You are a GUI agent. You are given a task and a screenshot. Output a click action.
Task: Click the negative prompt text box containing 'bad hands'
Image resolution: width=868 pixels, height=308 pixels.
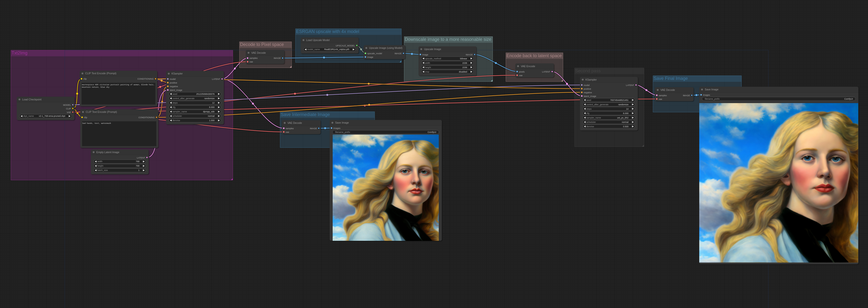pyautogui.click(x=119, y=133)
